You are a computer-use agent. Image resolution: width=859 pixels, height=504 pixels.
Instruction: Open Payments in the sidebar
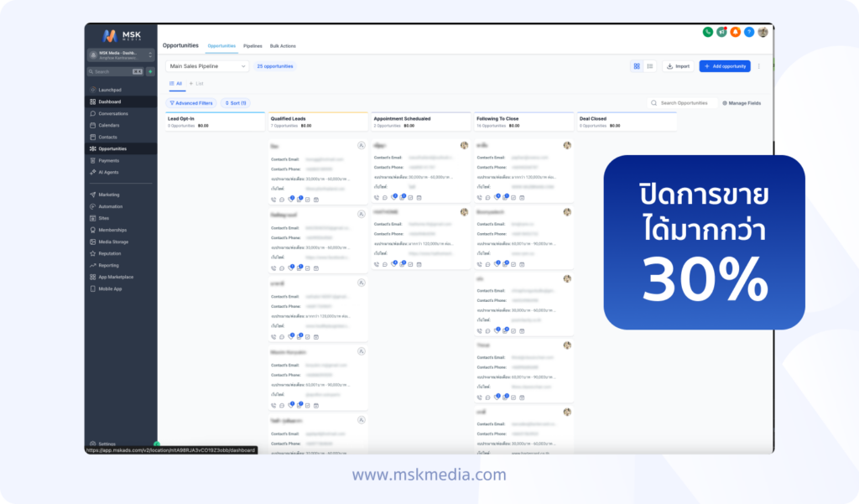tap(108, 160)
